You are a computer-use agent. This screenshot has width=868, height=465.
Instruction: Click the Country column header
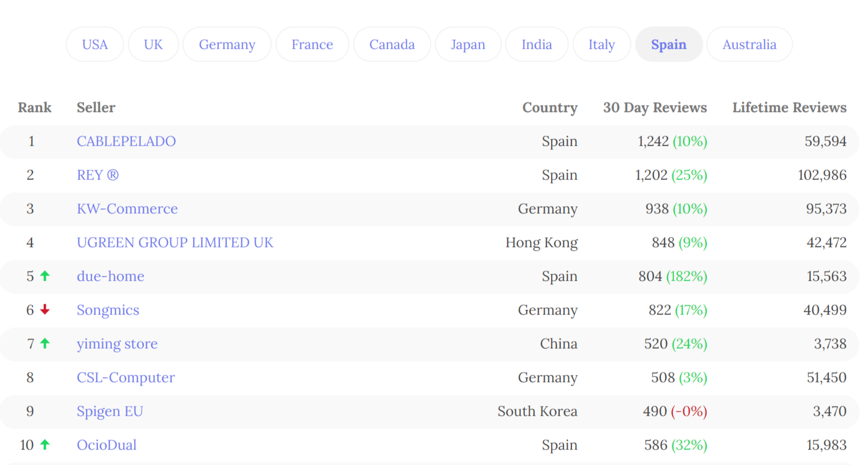click(x=550, y=108)
